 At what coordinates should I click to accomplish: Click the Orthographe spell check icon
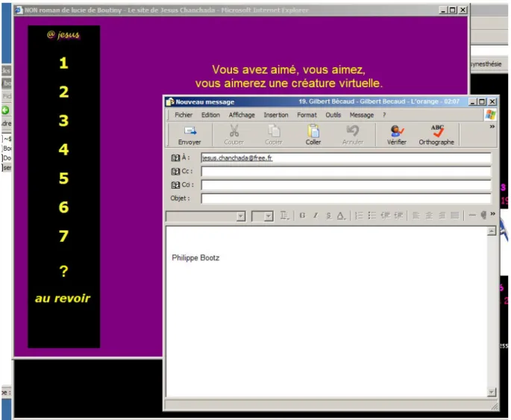pyautogui.click(x=436, y=131)
